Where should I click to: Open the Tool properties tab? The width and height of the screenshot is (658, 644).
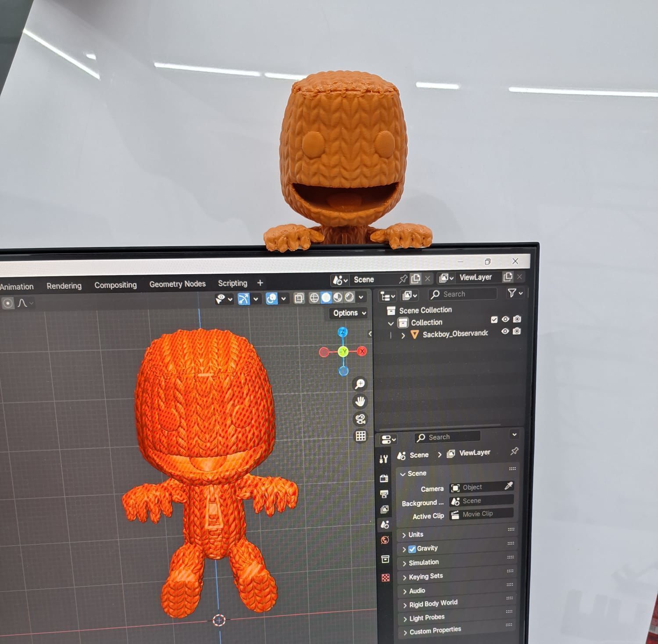(384, 459)
